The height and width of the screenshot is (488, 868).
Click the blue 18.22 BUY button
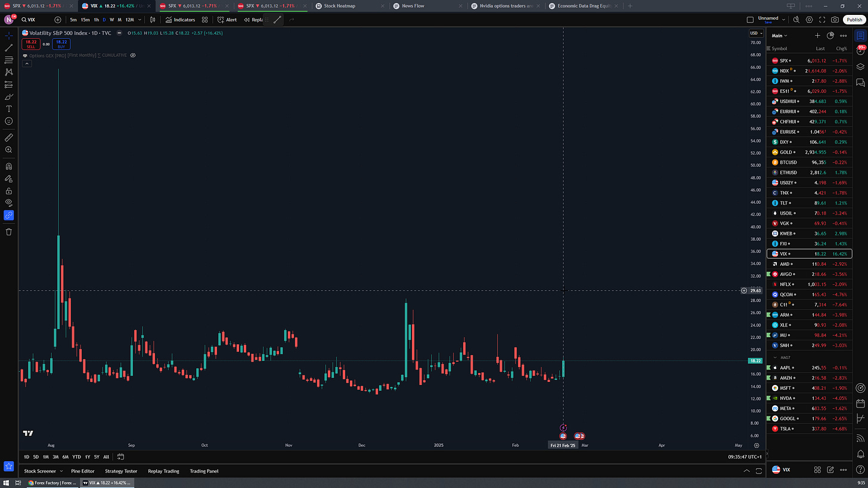[61, 43]
